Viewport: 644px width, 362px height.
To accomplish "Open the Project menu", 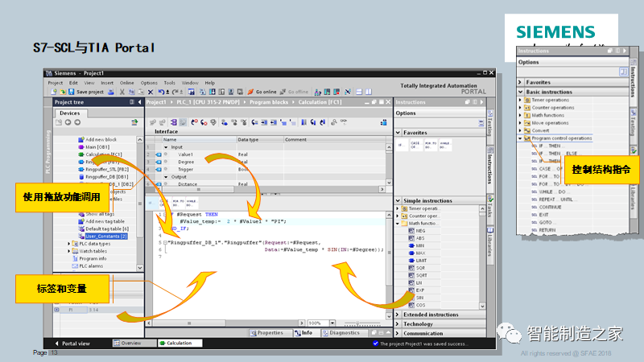I will 55,83.
